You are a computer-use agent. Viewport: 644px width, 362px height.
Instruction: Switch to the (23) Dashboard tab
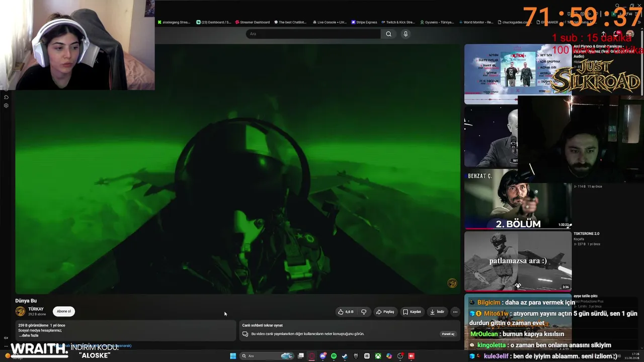(213, 22)
